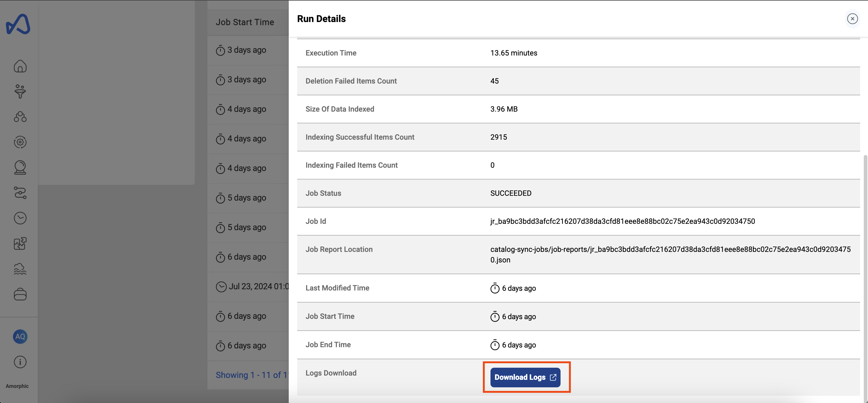Image resolution: width=868 pixels, height=403 pixels.
Task: Click the Amorphic label at sidebar bottom
Action: (17, 386)
